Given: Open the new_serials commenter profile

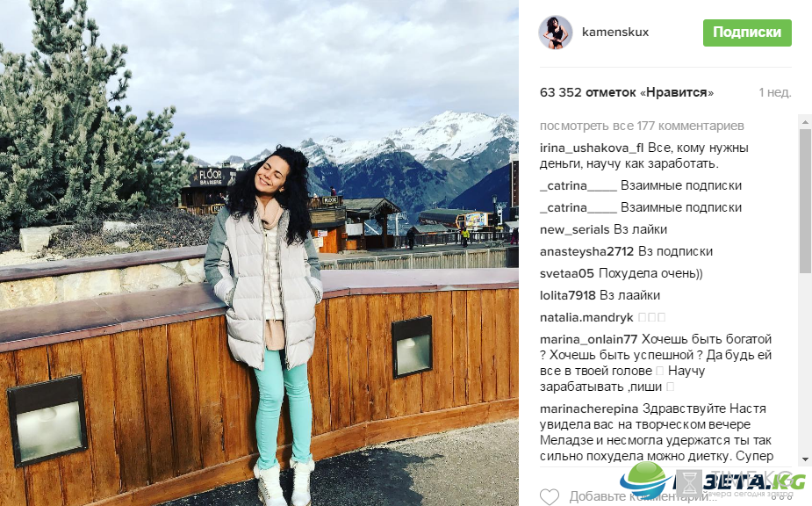Looking at the screenshot, I should [x=574, y=229].
